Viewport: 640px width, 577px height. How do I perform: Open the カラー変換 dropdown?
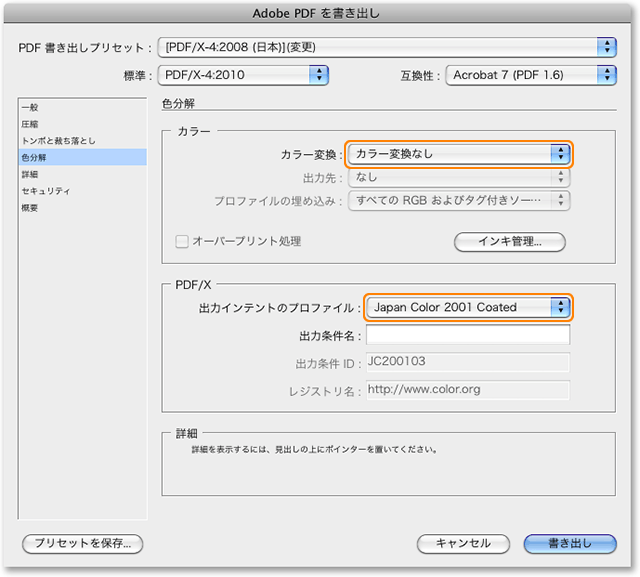459,154
